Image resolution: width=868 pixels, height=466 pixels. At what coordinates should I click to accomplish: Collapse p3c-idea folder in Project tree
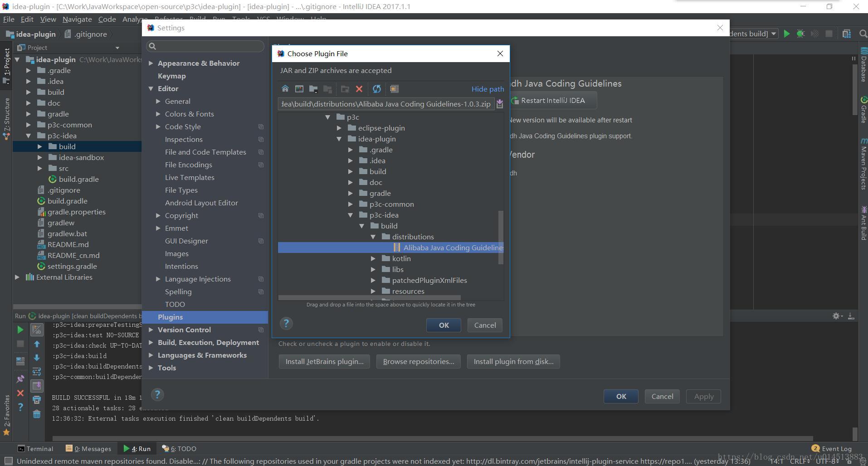click(x=29, y=136)
